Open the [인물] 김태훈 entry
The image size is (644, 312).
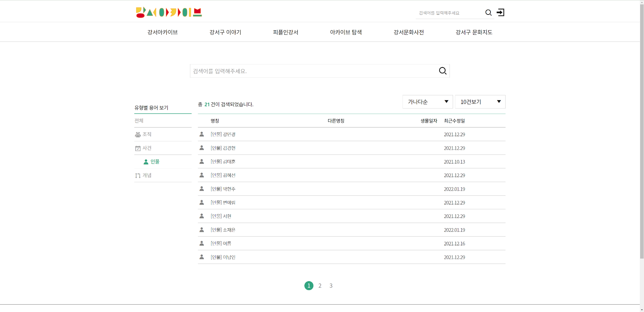pyautogui.click(x=223, y=162)
